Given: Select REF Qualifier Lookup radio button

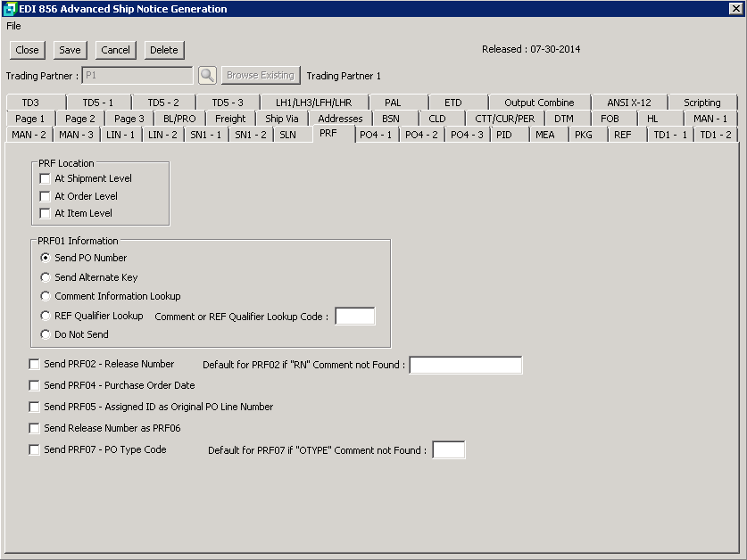Looking at the screenshot, I should 46,316.
